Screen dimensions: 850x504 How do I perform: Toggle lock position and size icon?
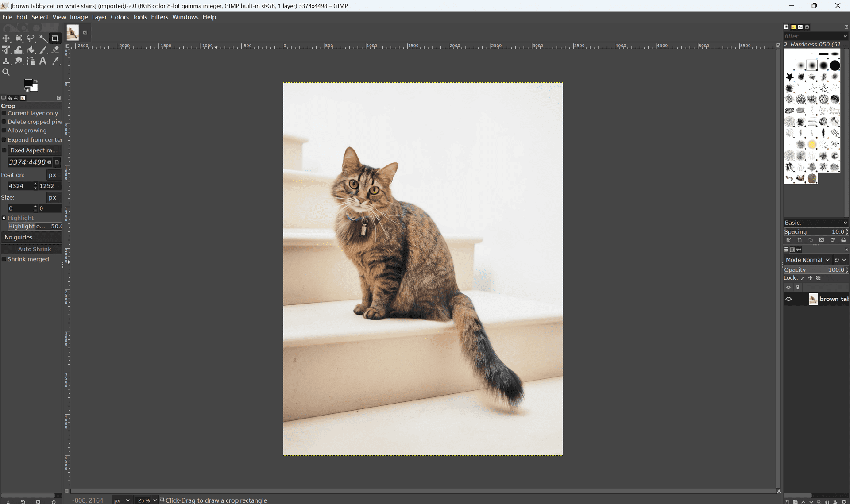point(811,278)
